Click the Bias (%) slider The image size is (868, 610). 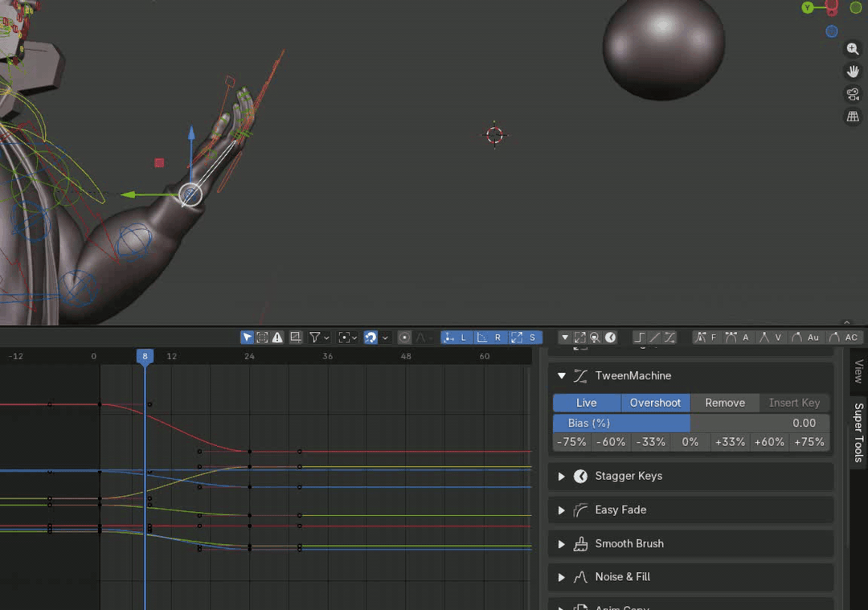pyautogui.click(x=691, y=423)
